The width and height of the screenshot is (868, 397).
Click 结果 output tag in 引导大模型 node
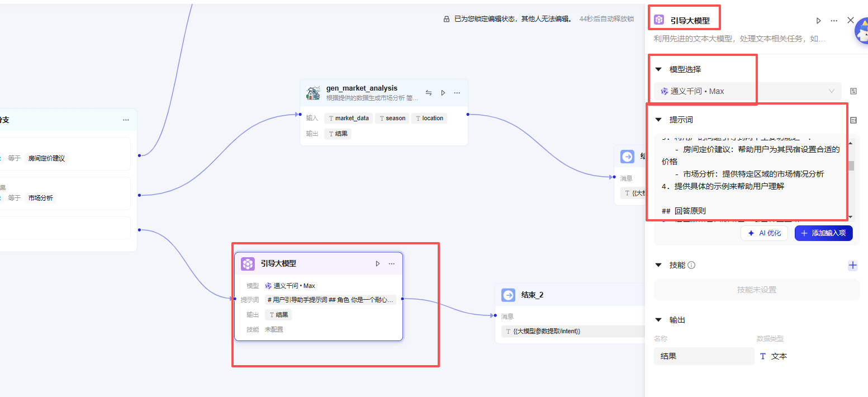point(278,315)
